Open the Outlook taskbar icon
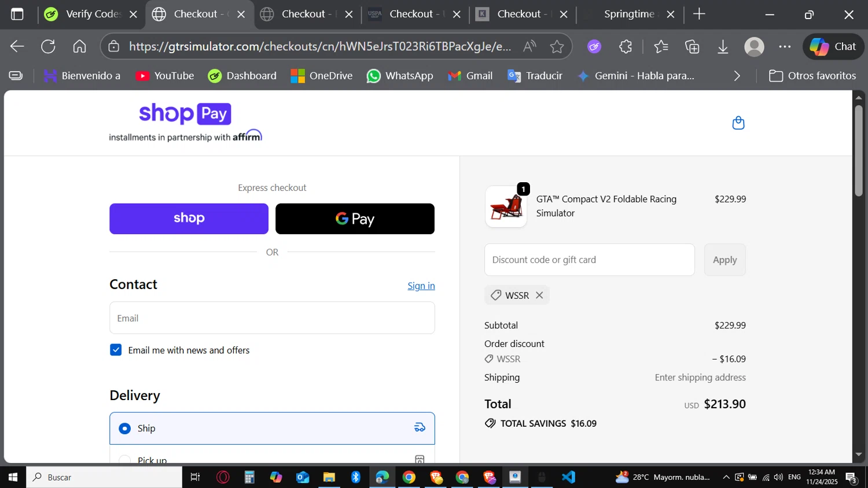Screen dimensions: 868x488 pyautogui.click(x=303, y=477)
